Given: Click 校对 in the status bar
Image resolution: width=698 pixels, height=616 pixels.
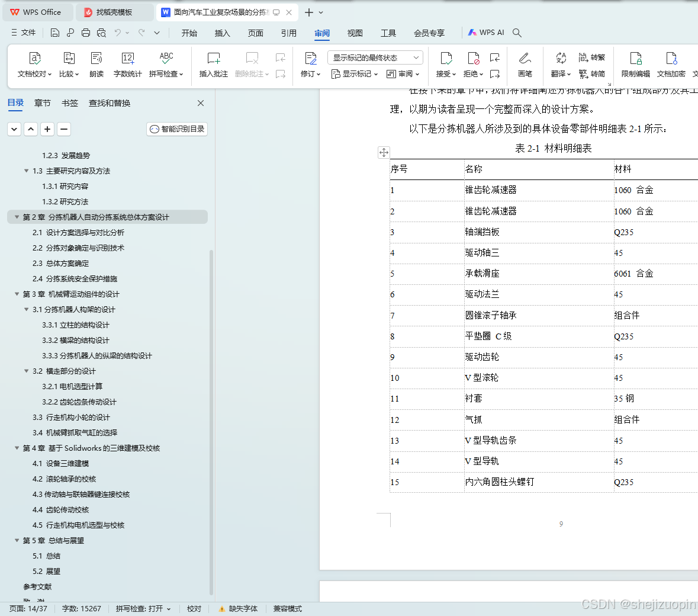Looking at the screenshot, I should pyautogui.click(x=194, y=608).
